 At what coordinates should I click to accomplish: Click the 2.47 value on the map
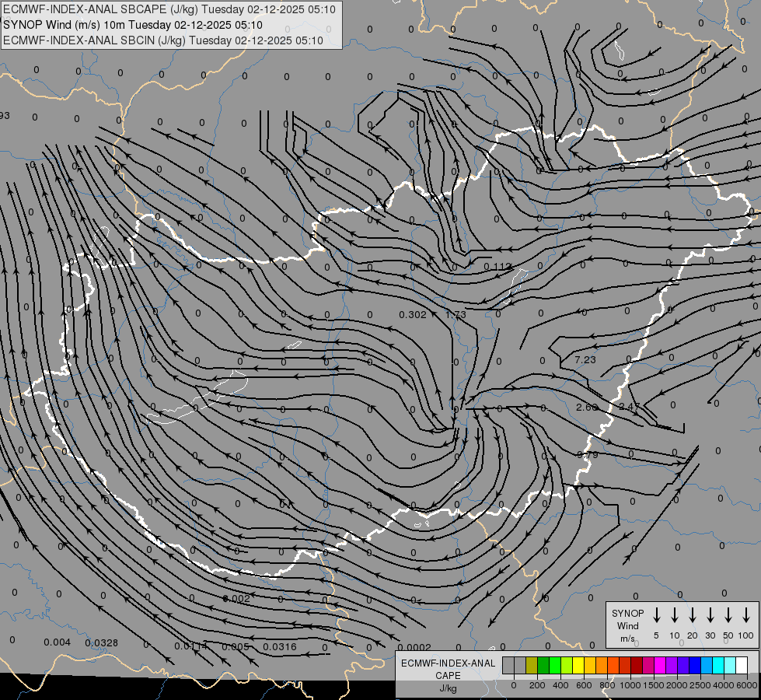[x=630, y=407]
